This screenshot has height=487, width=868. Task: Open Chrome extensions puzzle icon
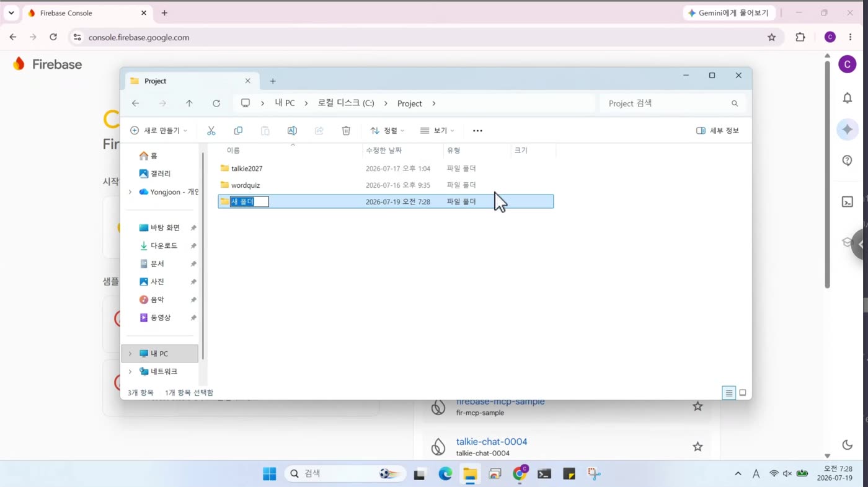(x=800, y=37)
